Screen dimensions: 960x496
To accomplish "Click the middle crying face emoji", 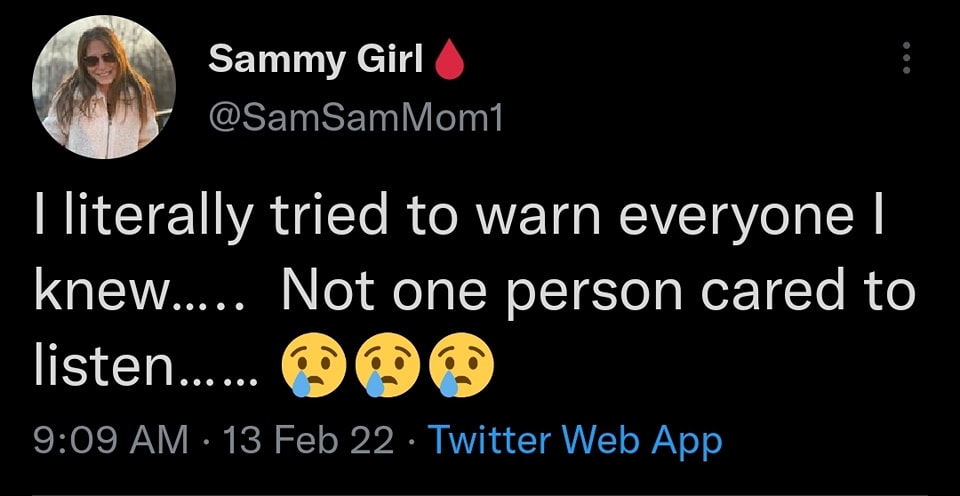I will [383, 372].
